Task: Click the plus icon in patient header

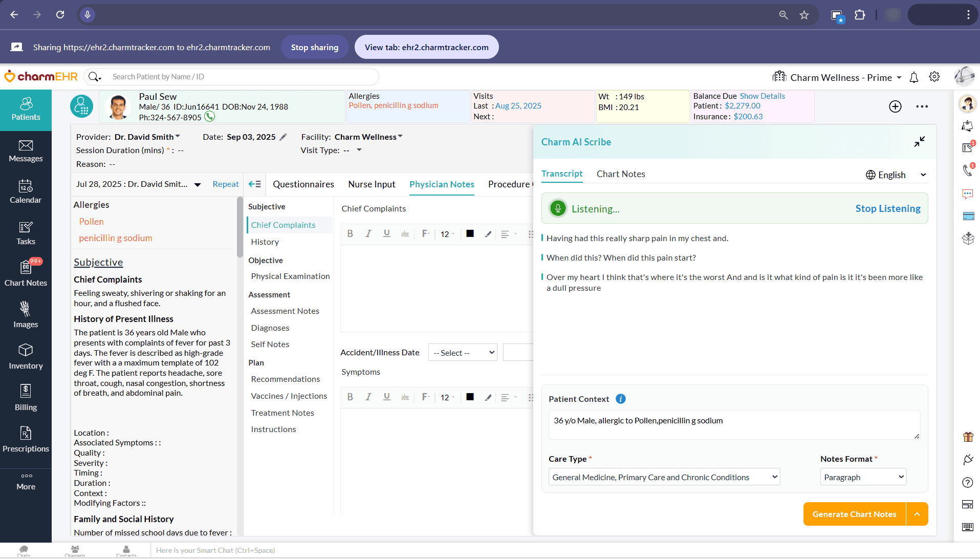Action: click(895, 106)
